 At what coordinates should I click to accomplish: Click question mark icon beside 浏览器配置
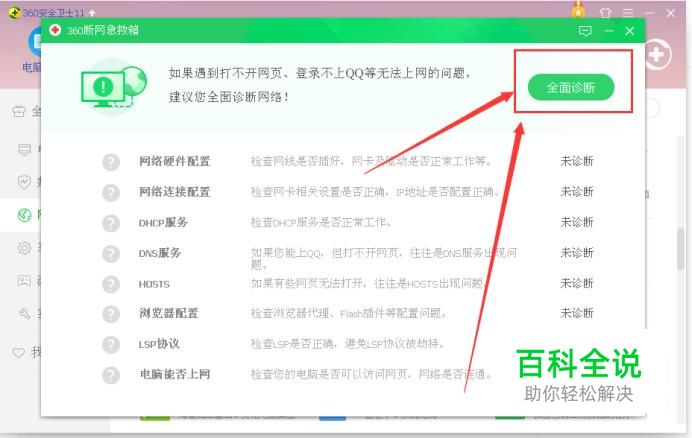pyautogui.click(x=111, y=314)
